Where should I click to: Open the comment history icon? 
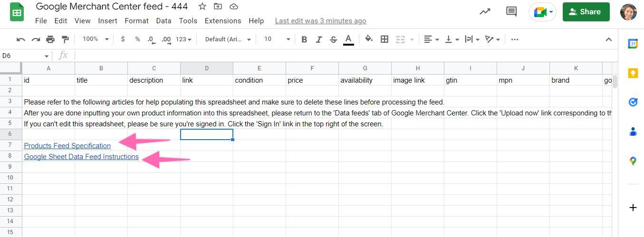(x=511, y=12)
